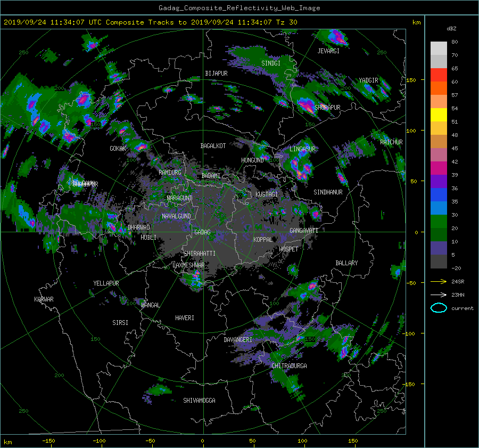
Task: Click the NAVALGUND label
Action: 176,216
